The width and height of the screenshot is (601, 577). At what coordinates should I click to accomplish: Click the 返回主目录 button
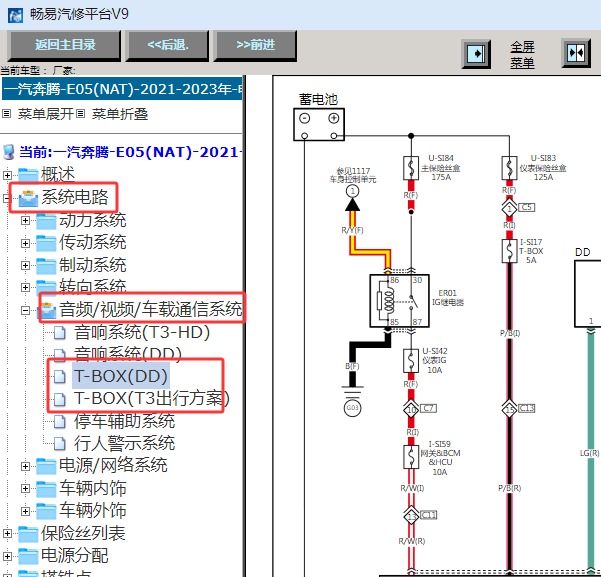click(64, 45)
